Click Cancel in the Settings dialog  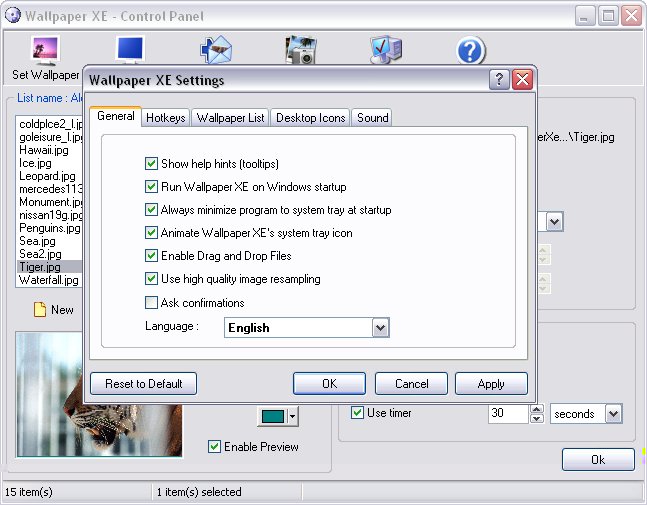(x=411, y=384)
